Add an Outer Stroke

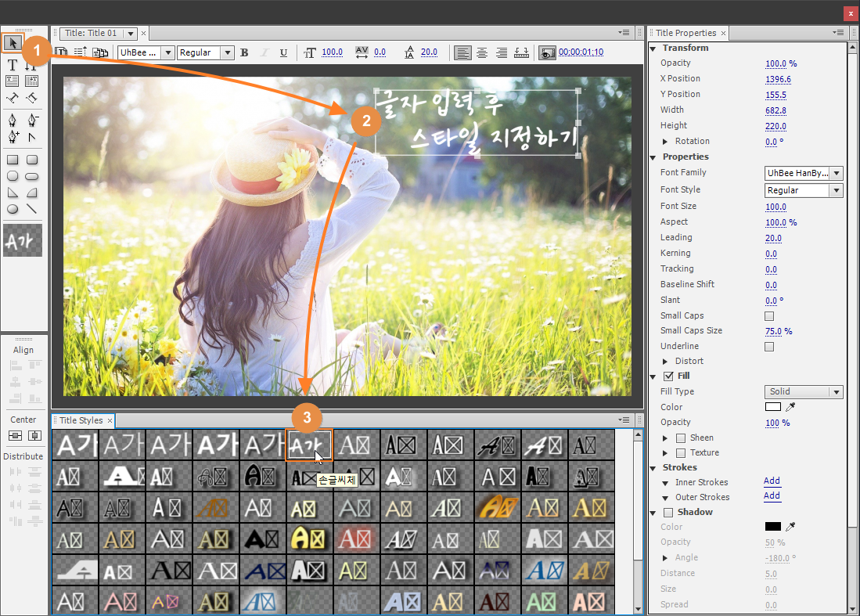(x=772, y=496)
